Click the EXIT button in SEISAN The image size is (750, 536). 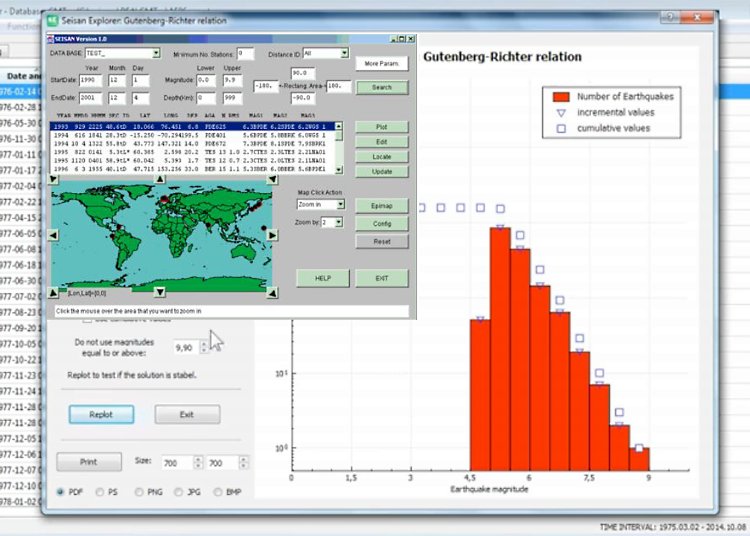click(382, 278)
